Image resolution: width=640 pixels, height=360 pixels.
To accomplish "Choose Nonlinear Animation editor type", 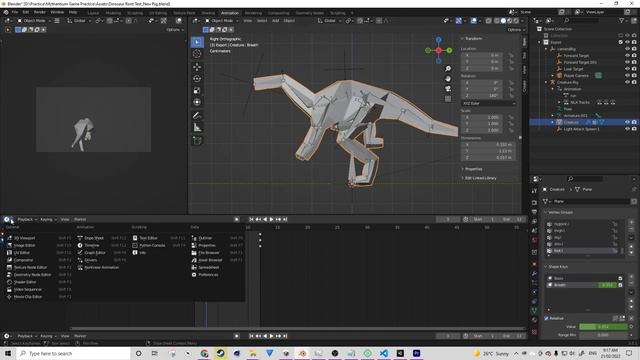I will (x=101, y=267).
